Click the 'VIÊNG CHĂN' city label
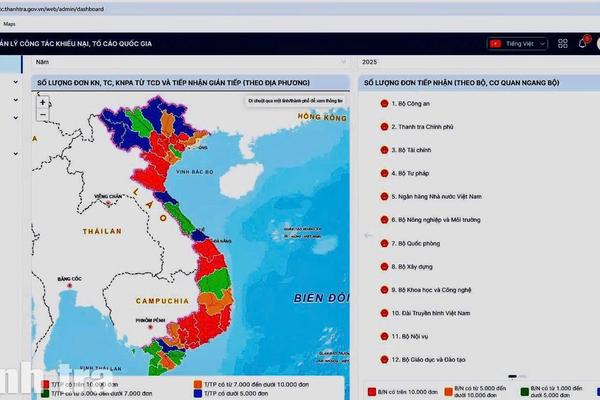The image size is (600, 400). point(108,196)
